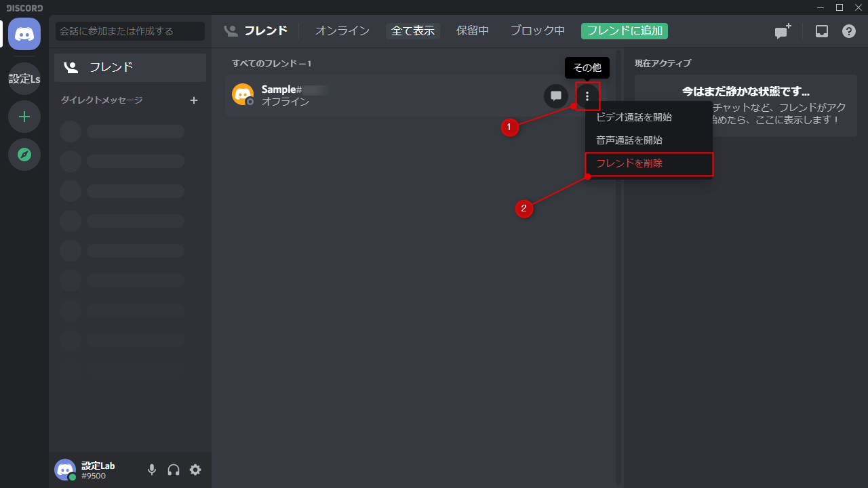Click the ダイレクトメッセージ label

[x=102, y=100]
